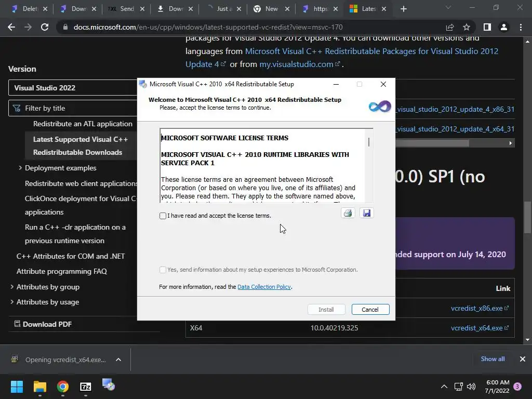The image size is (532, 399).
Task: Open Attribute programming FAQ sidebar item
Action: [x=62, y=271]
